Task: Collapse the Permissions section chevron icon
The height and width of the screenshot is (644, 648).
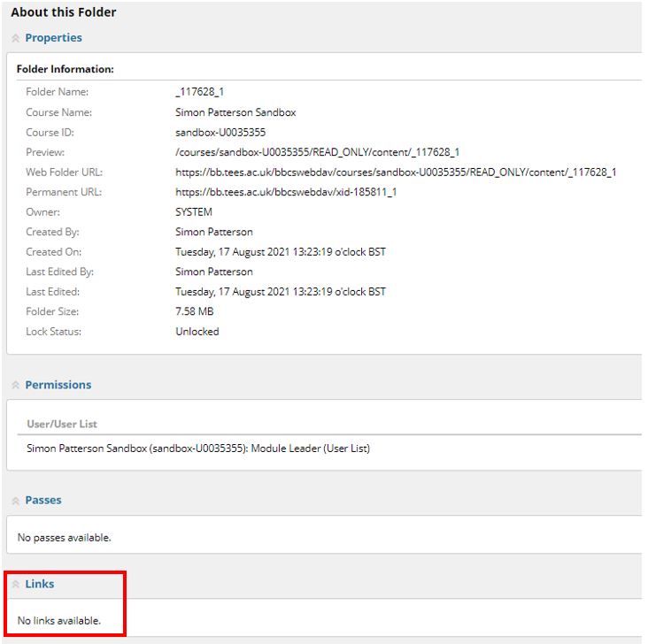Action: [x=16, y=386]
